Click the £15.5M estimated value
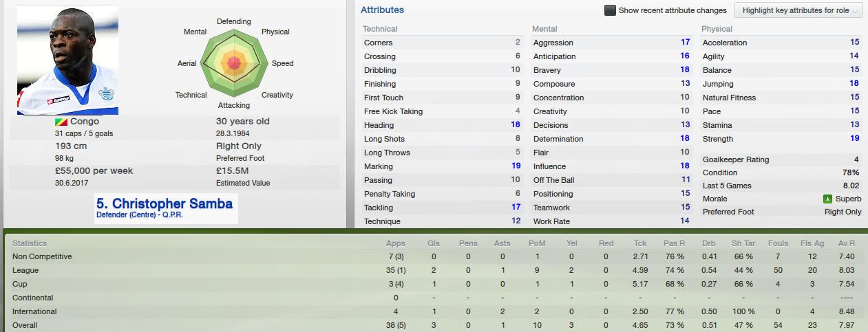The width and height of the screenshot is (868, 332). pyautogui.click(x=232, y=170)
